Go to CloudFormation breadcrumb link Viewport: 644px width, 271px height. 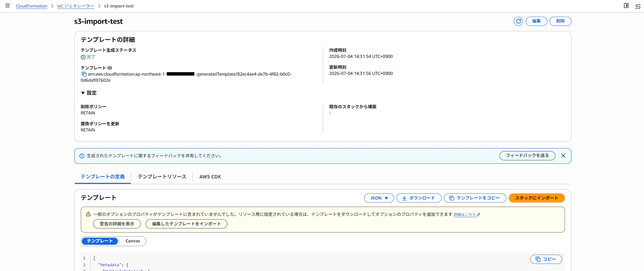click(31, 6)
